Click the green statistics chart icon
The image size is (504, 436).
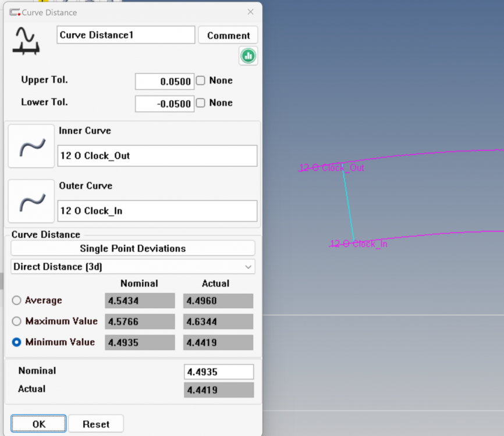[x=248, y=56]
